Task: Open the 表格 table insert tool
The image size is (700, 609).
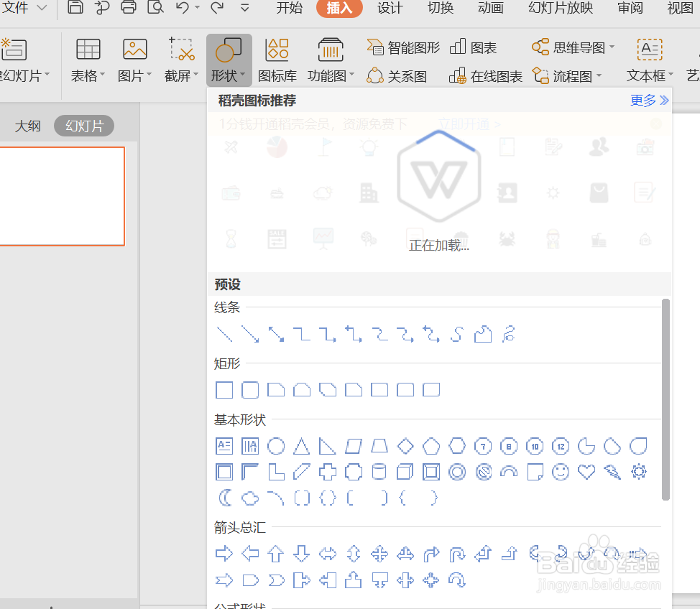Action: click(88, 60)
